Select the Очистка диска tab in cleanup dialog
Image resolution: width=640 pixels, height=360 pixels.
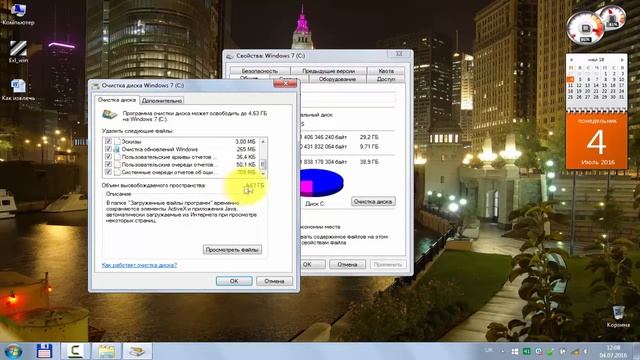click(x=117, y=100)
